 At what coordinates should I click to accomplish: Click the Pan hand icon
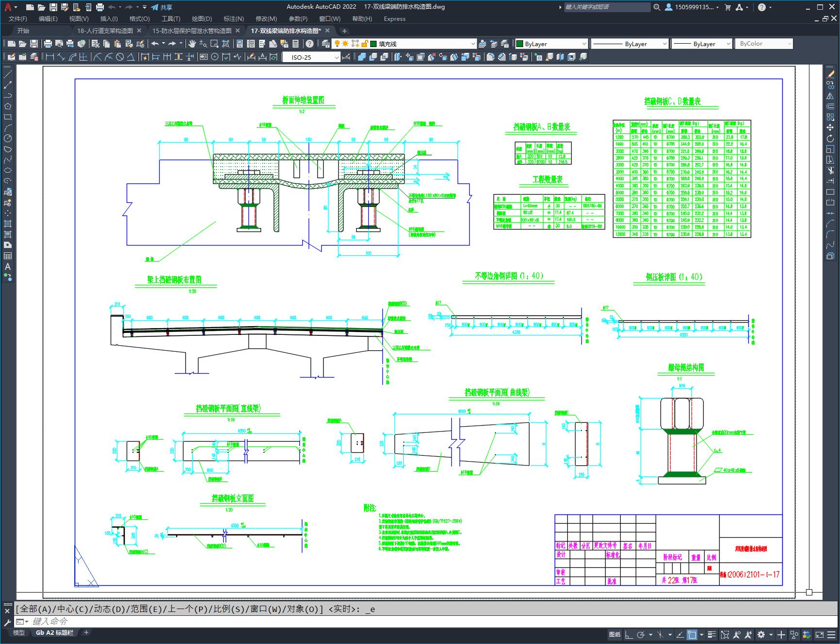(x=192, y=44)
